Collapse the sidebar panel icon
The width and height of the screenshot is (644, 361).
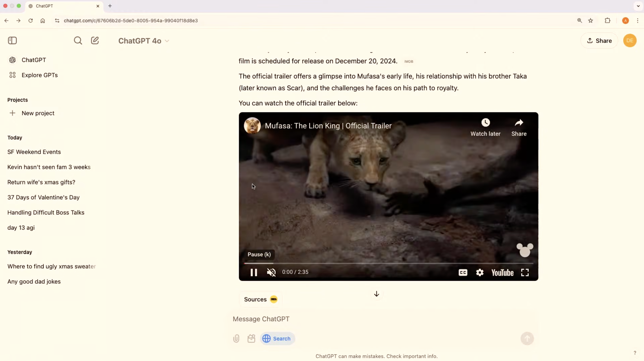coord(12,40)
